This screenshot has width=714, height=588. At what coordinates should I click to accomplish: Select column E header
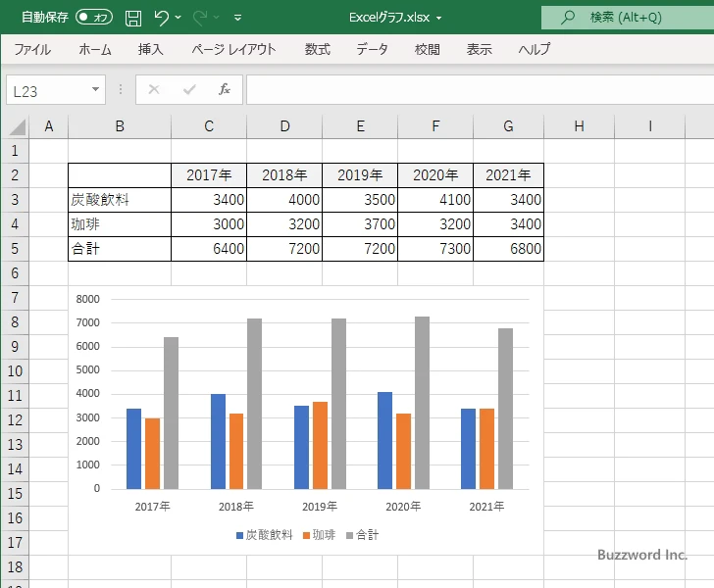[360, 126]
